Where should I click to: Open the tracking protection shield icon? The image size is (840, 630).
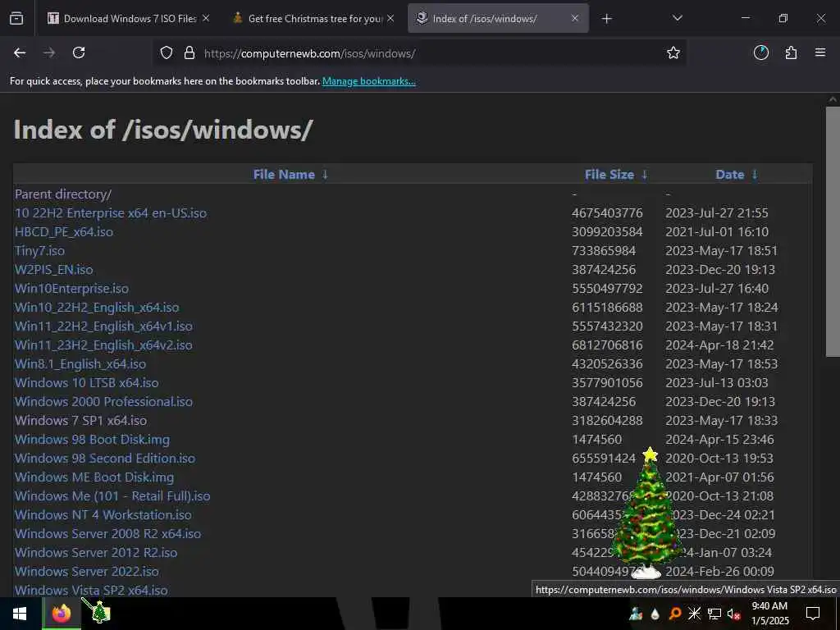[x=167, y=53]
